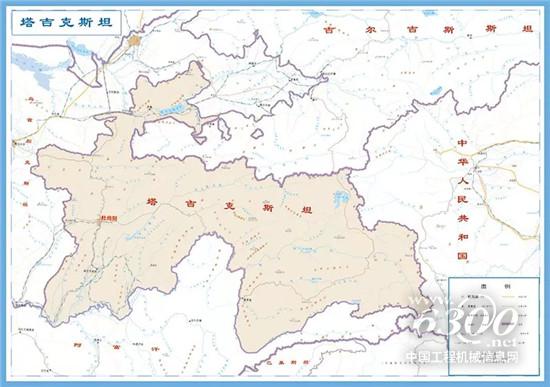Click the blue title "塔吉克斯坦" in the box
Viewport: 550px width, 387px height.
click(x=66, y=22)
